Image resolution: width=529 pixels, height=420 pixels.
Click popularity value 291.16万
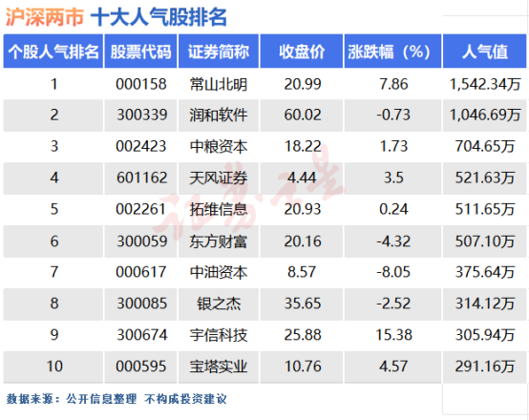(485, 367)
